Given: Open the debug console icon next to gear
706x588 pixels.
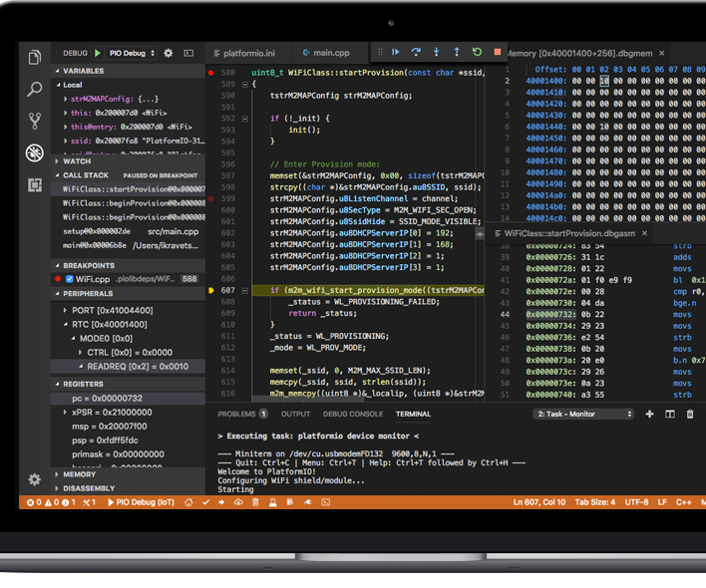Looking at the screenshot, I should [x=188, y=53].
